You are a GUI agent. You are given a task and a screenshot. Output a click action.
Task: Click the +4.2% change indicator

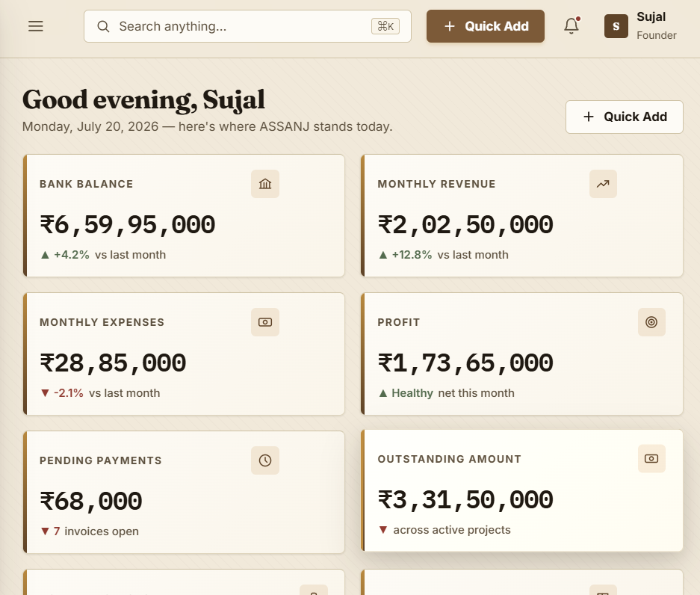point(65,255)
